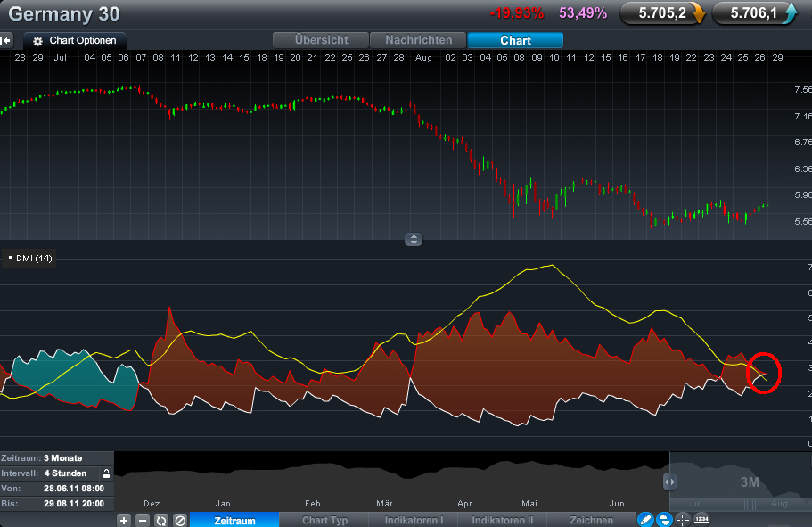
Task: Open the Chart Optionen settings
Action: (x=75, y=40)
